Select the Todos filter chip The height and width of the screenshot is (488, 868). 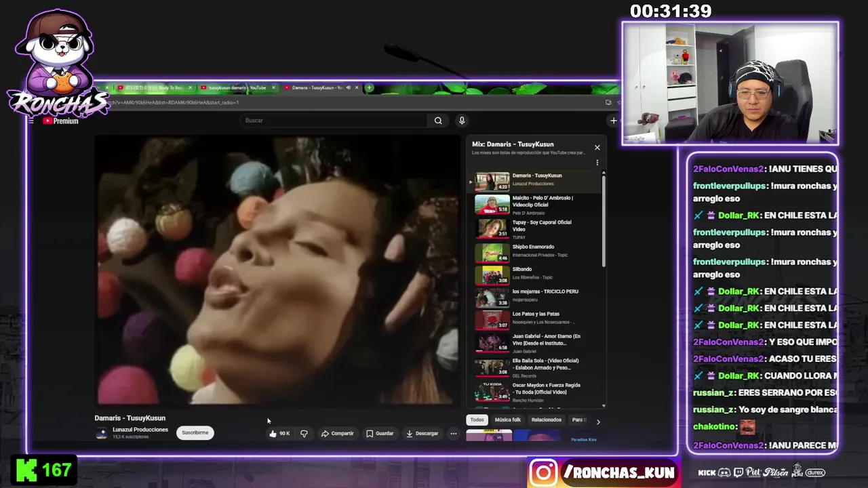[x=477, y=420]
